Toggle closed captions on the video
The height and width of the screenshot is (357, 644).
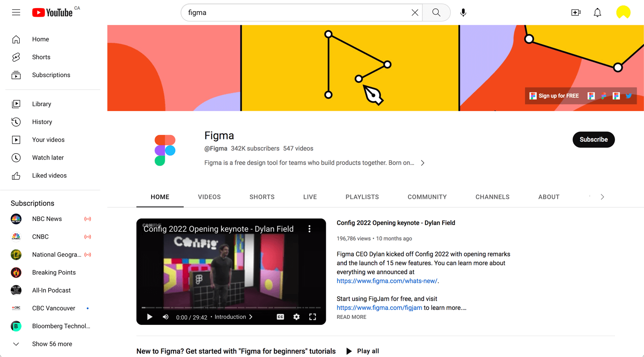(280, 317)
